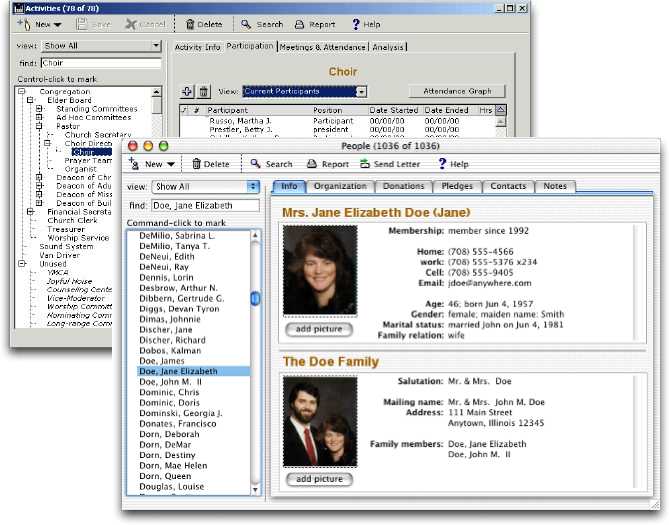Click the find field containing Doe, Jane Elizabeth

207,205
